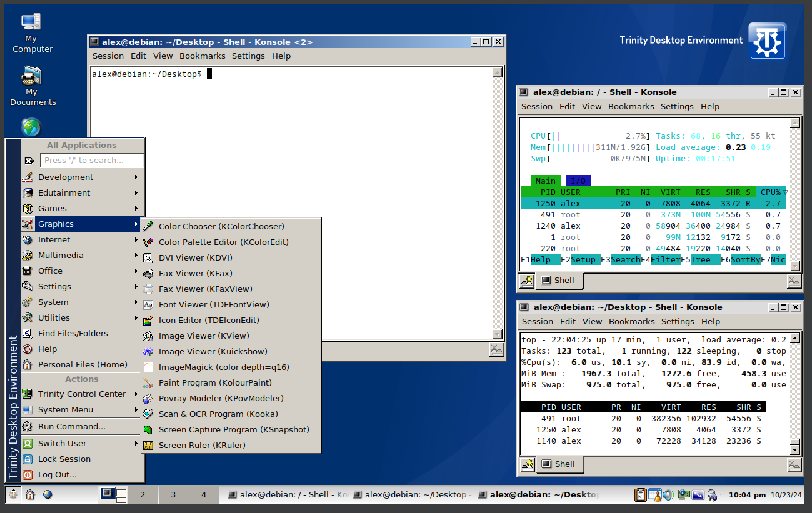The height and width of the screenshot is (513, 812).
Task: Click new session icon in htop Konsole
Action: (527, 281)
